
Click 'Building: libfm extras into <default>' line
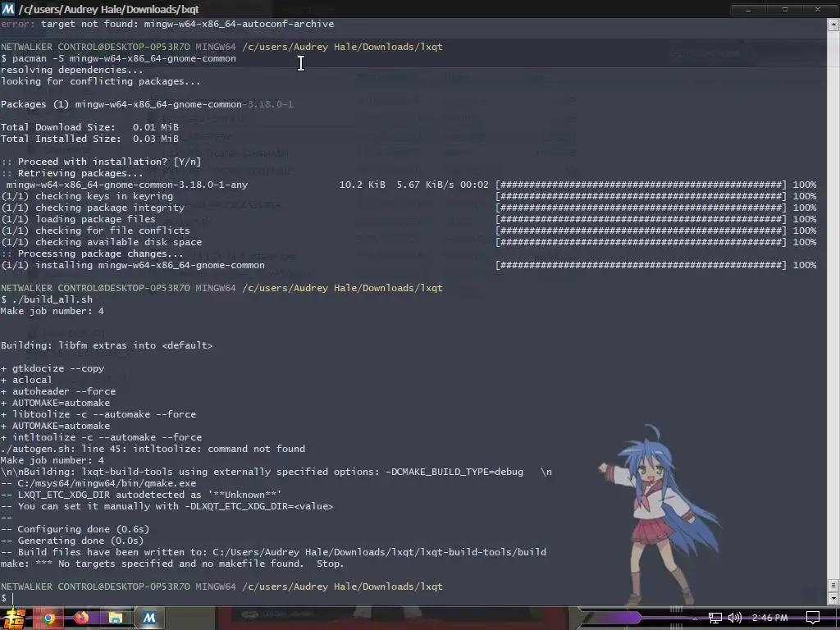point(107,345)
